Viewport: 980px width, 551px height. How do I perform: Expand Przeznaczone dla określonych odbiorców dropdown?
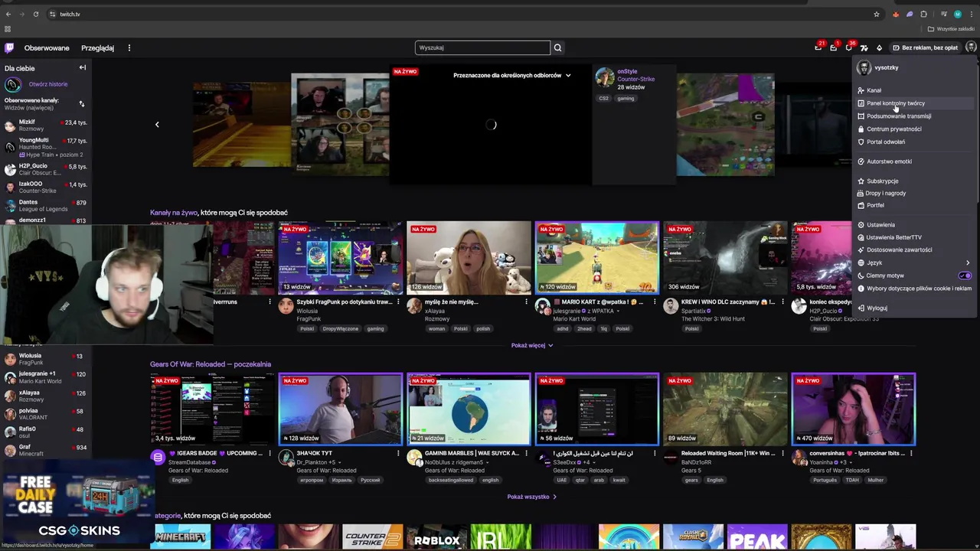click(511, 76)
